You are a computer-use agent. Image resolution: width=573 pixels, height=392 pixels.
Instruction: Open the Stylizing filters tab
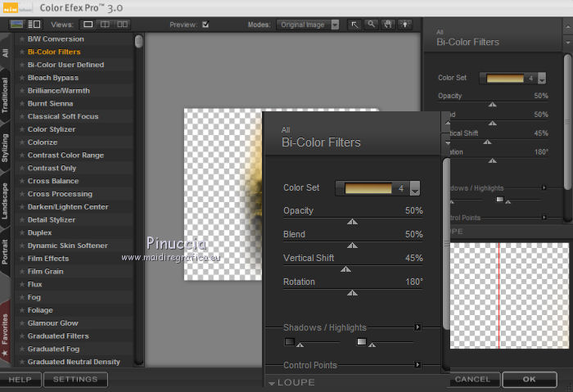5,147
